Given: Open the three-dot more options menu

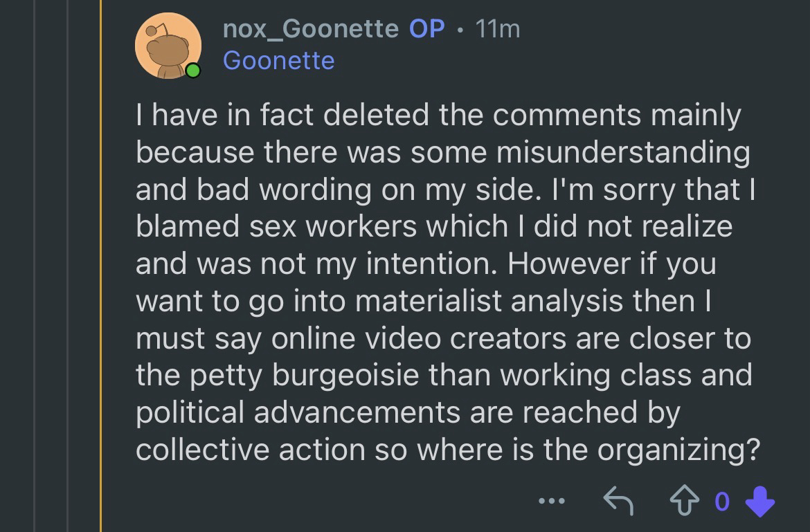Looking at the screenshot, I should point(552,501).
